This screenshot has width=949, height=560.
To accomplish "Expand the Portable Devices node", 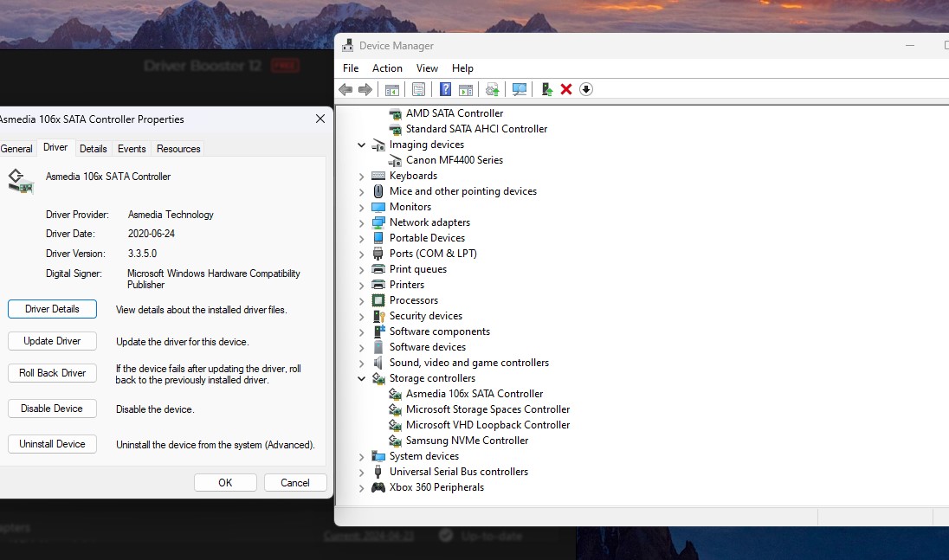I will point(361,239).
